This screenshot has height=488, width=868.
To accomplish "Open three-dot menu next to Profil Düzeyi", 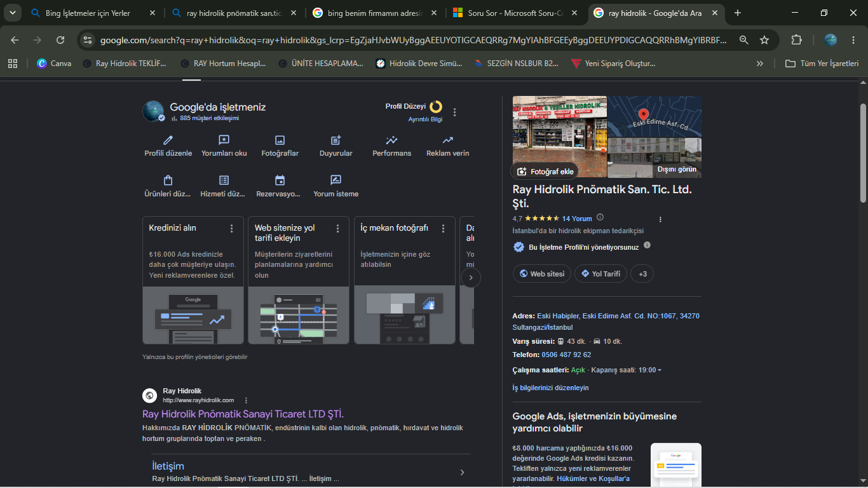I will tap(454, 112).
